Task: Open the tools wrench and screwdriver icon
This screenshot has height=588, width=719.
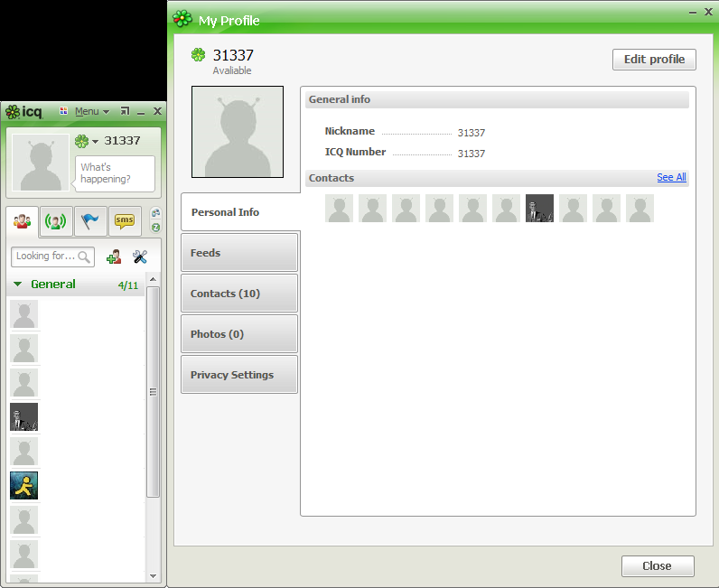Action: tap(140, 257)
